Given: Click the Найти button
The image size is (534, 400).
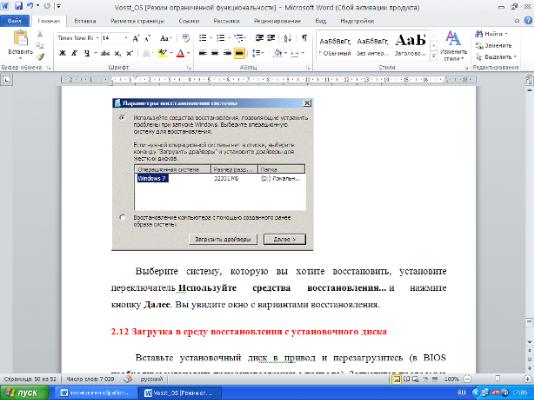Looking at the screenshot, I should tap(491, 34).
